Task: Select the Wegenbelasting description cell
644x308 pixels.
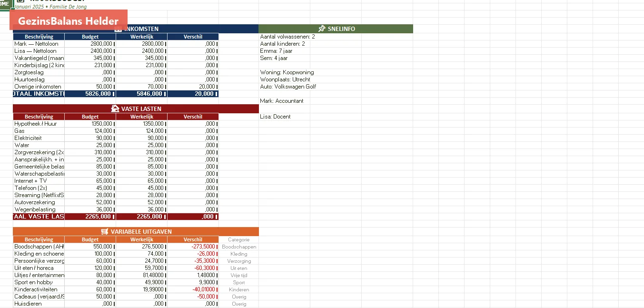Action: [39, 209]
